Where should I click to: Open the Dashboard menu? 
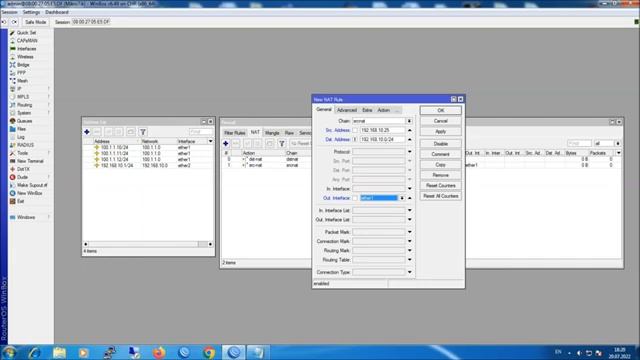click(57, 12)
